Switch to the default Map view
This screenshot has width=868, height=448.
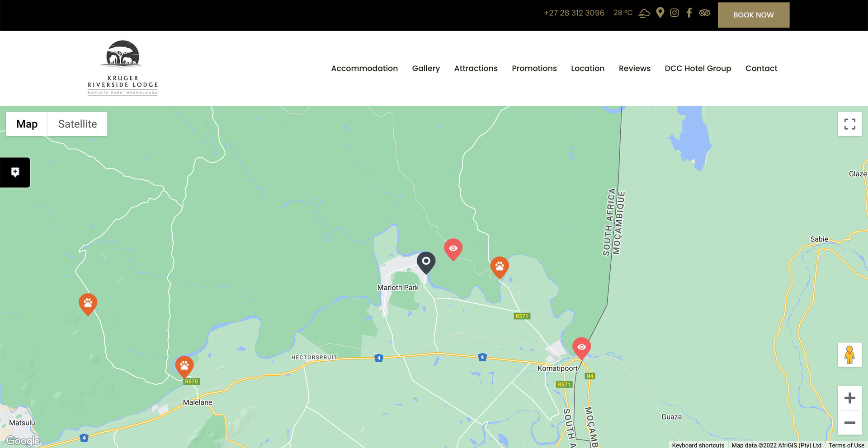pyautogui.click(x=27, y=124)
